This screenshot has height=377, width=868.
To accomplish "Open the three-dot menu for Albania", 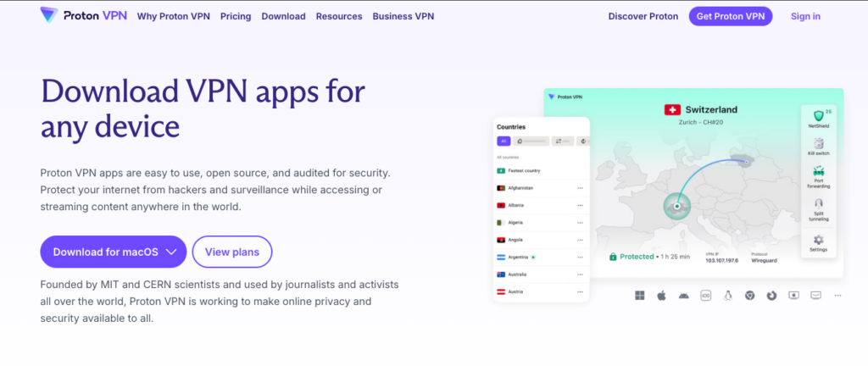I will [x=580, y=205].
